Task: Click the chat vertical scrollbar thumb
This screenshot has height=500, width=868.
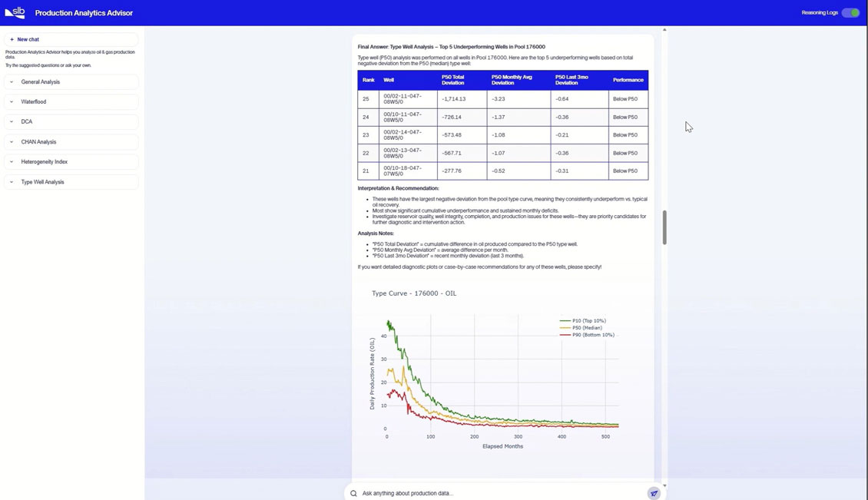Action: [664, 227]
